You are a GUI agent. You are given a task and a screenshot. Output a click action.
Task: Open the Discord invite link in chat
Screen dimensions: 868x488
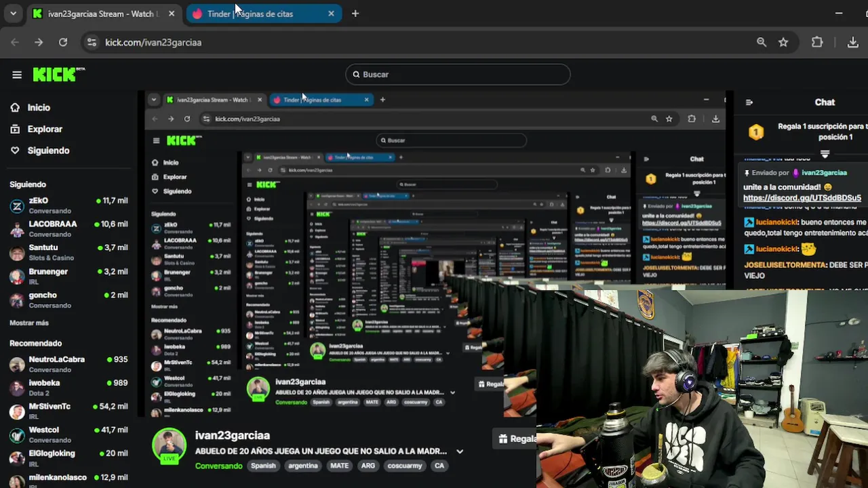click(802, 198)
